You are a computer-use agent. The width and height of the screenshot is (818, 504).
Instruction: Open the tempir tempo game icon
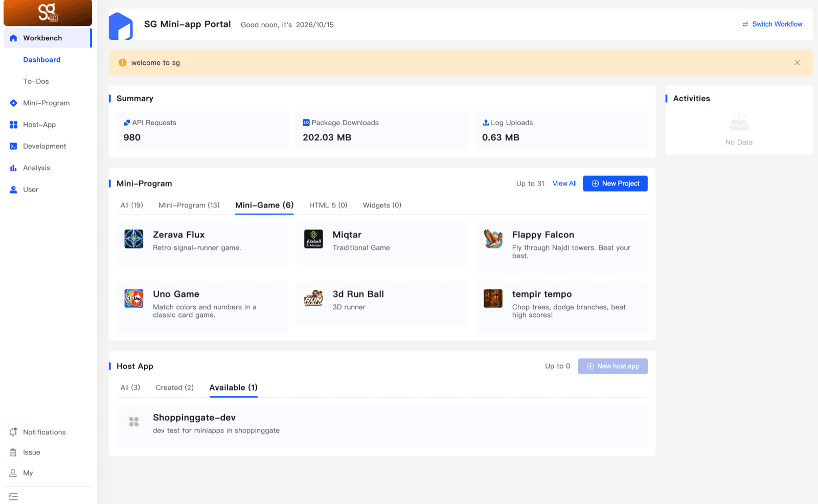(x=493, y=298)
